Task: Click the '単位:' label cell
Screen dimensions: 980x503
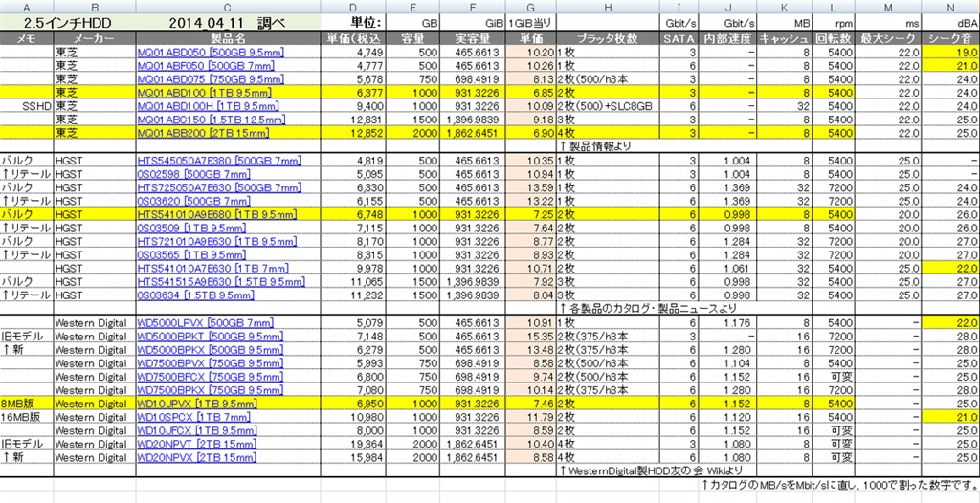Action: tap(353, 23)
